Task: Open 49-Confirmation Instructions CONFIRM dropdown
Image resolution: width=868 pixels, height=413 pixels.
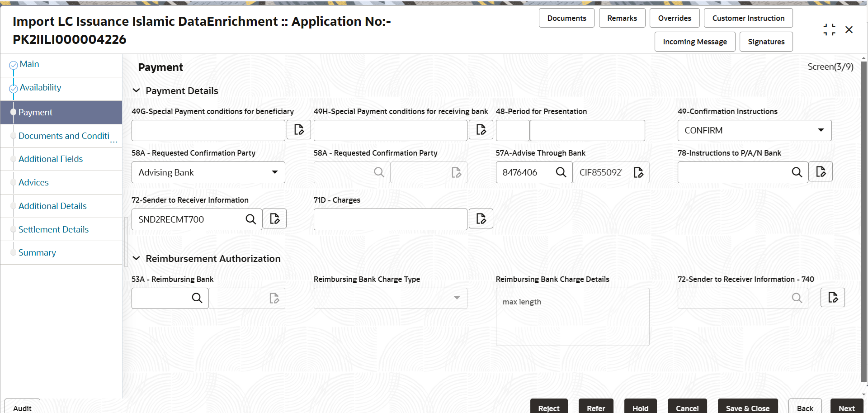Action: click(755, 130)
